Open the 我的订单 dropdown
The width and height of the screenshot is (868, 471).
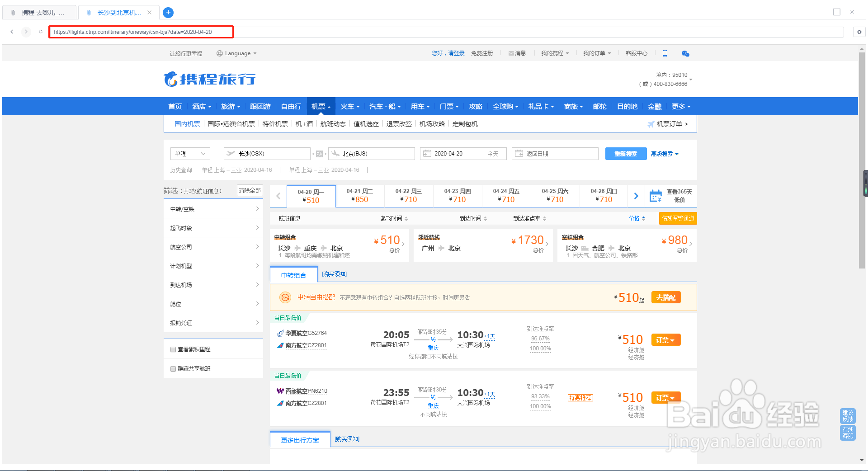point(597,53)
